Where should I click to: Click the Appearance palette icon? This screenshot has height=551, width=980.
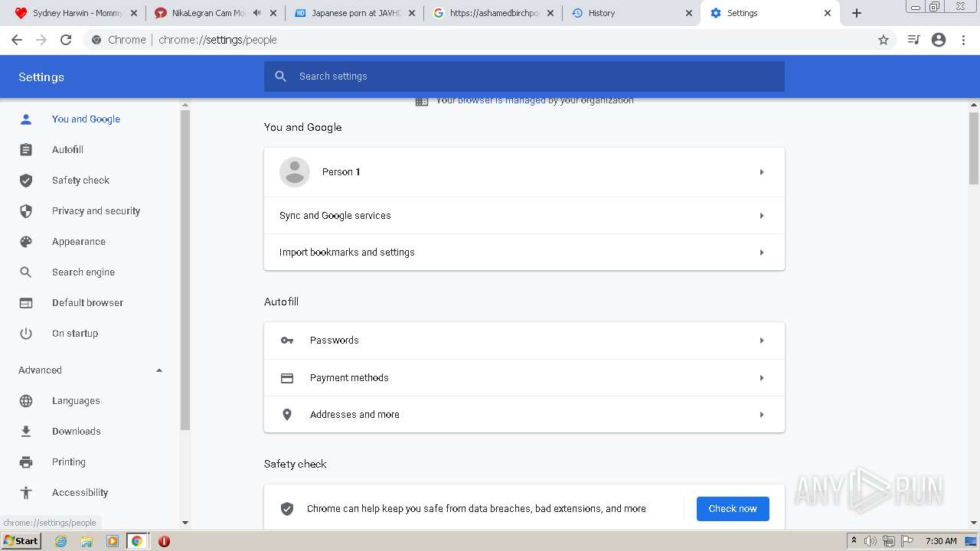(x=26, y=242)
